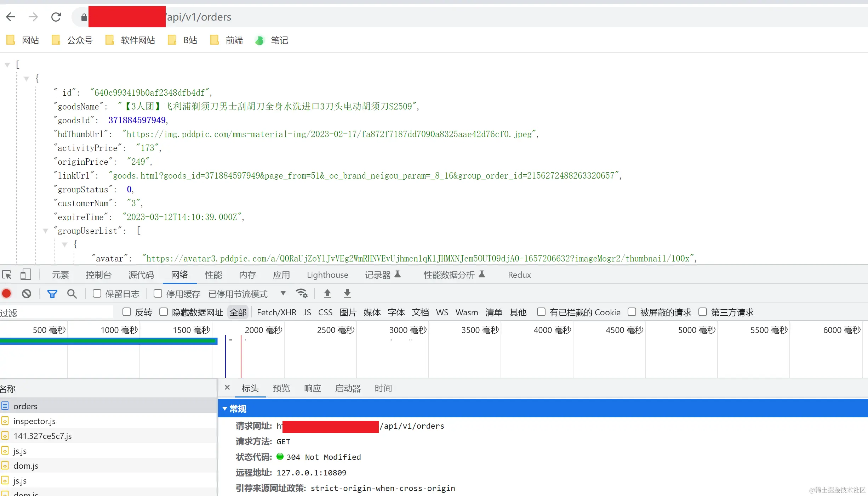Open the 前端 bookmark folder
The height and width of the screenshot is (496, 868).
tap(227, 40)
